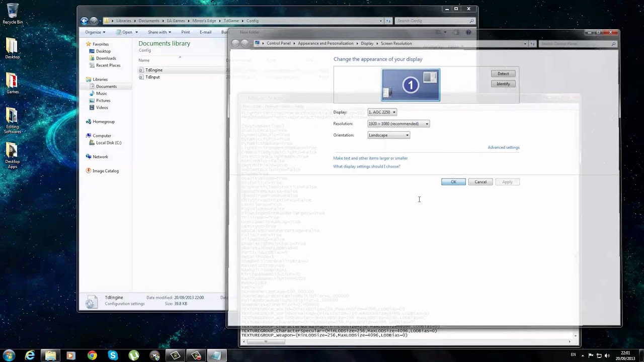The width and height of the screenshot is (644, 362).
Task: Open What display settings should I choose link
Action: pyautogui.click(x=367, y=166)
